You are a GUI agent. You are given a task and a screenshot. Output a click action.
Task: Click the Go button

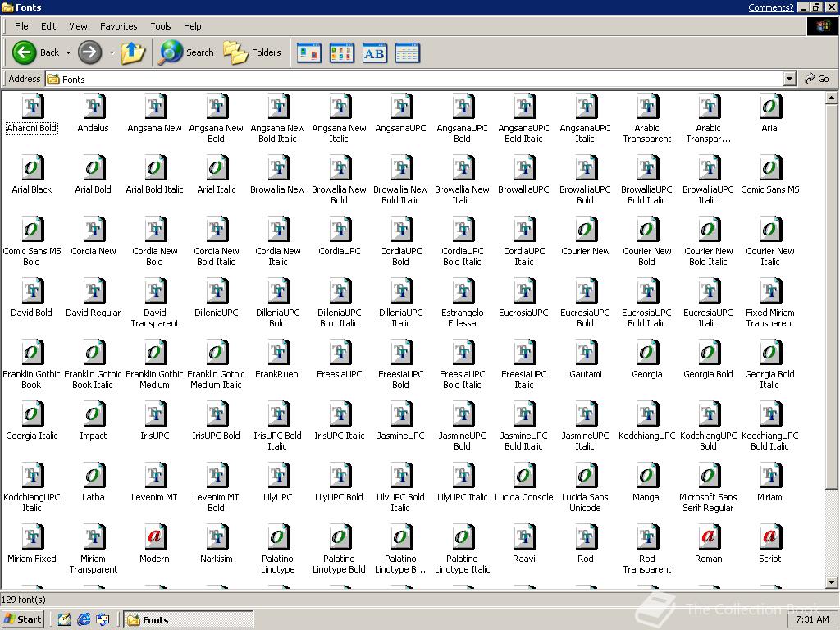click(x=817, y=79)
